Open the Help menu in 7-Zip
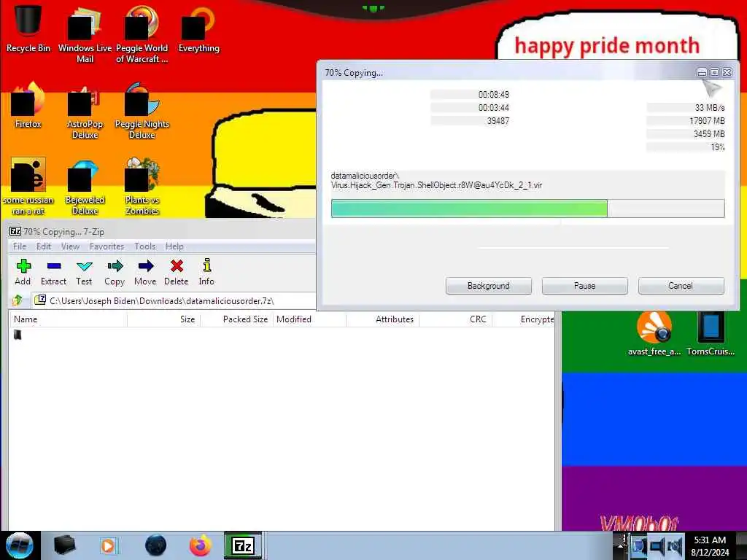The image size is (747, 560). click(174, 246)
